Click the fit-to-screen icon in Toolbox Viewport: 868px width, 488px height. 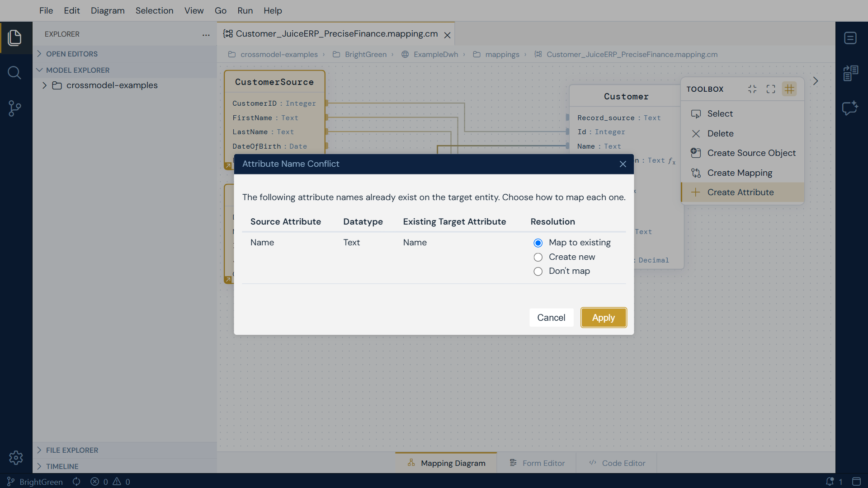pos(771,89)
